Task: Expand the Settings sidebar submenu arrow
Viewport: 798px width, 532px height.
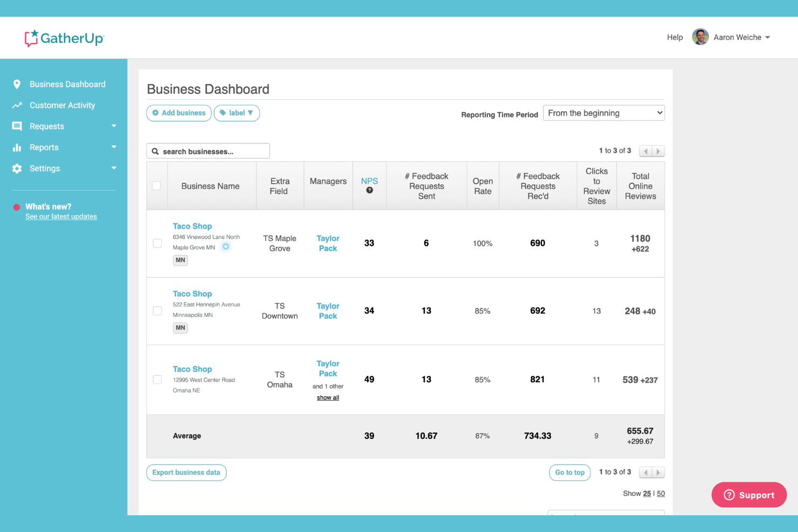Action: (114, 168)
